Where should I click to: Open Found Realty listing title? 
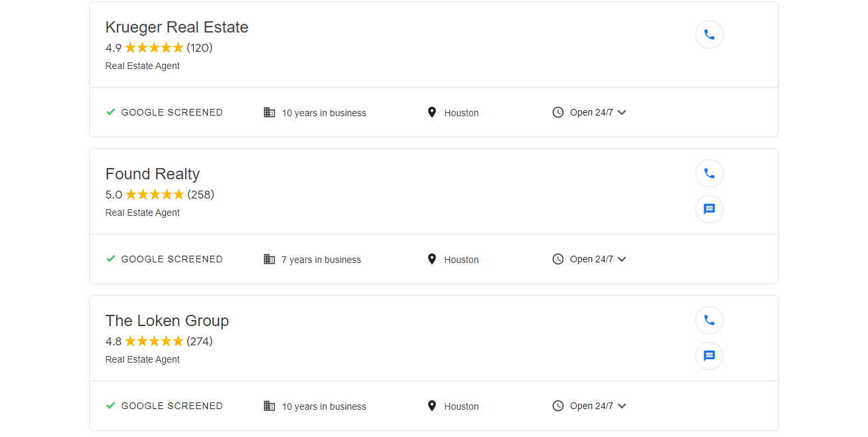click(153, 174)
